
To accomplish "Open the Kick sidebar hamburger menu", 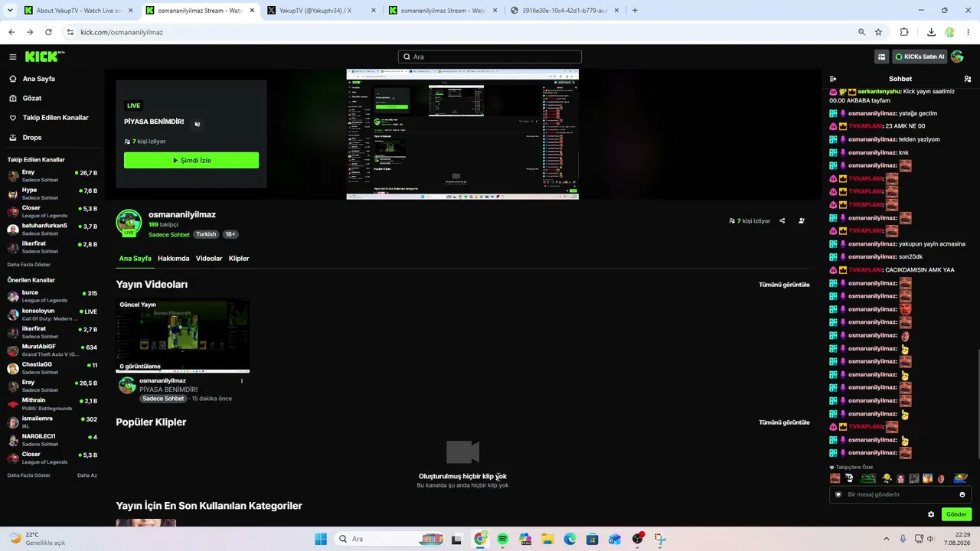I will coord(13,57).
